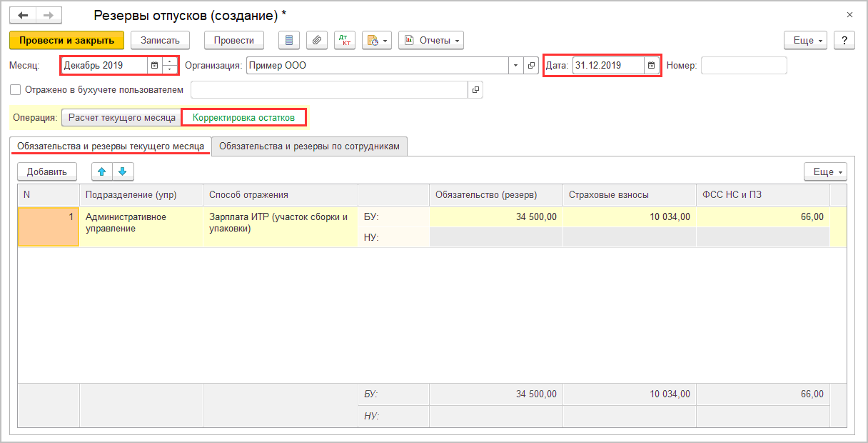Decrease the month with the down spinner
Image resolution: width=868 pixels, height=443 pixels.
170,69
